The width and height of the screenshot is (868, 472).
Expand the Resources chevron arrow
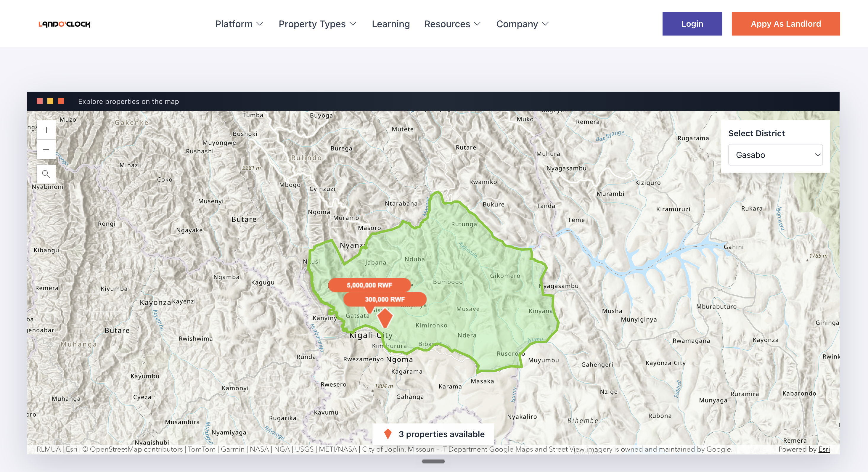(477, 24)
